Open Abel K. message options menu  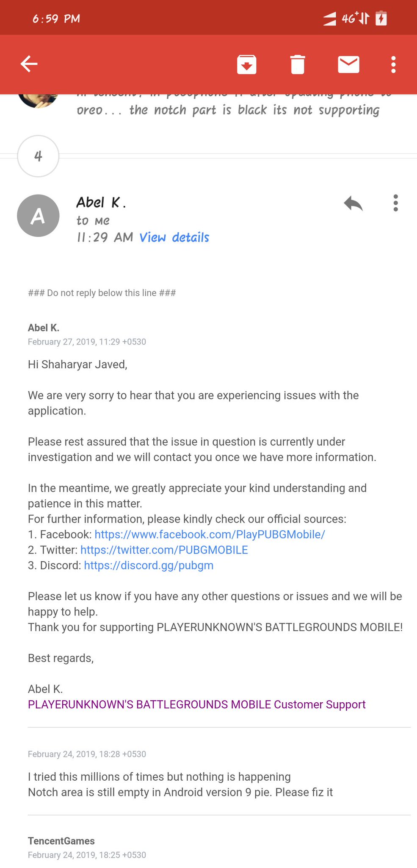coord(395,203)
